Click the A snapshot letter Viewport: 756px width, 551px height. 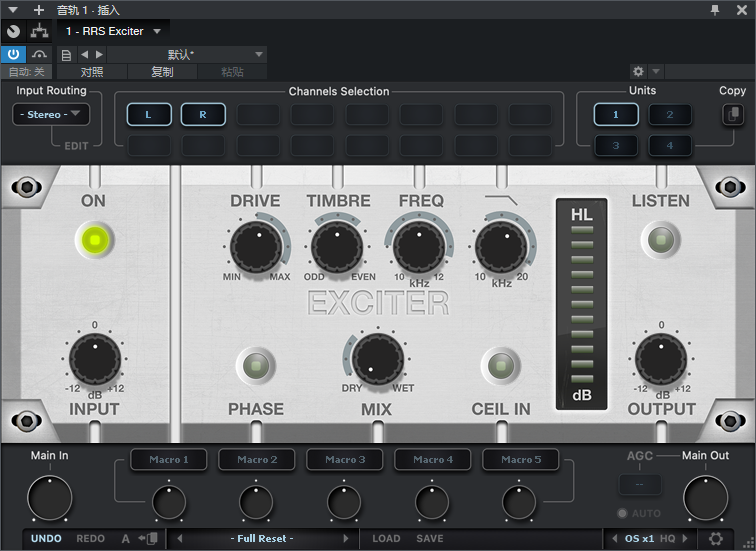pyautogui.click(x=125, y=539)
